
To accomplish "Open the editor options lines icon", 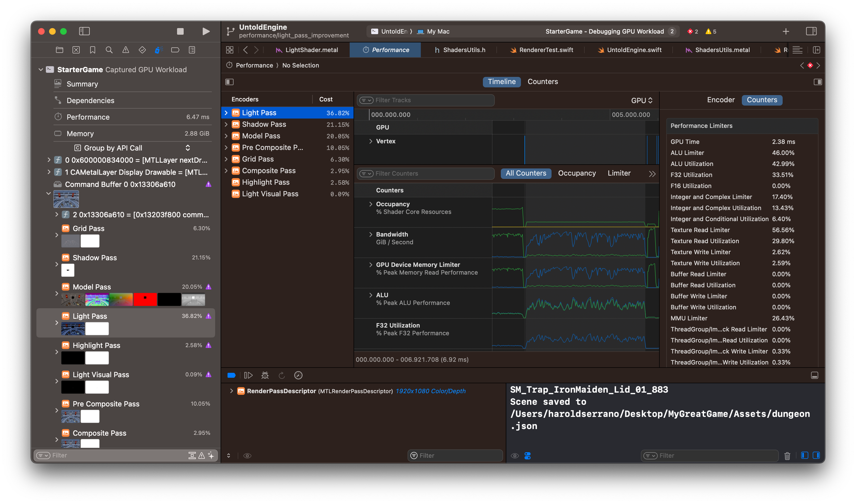I will point(797,50).
